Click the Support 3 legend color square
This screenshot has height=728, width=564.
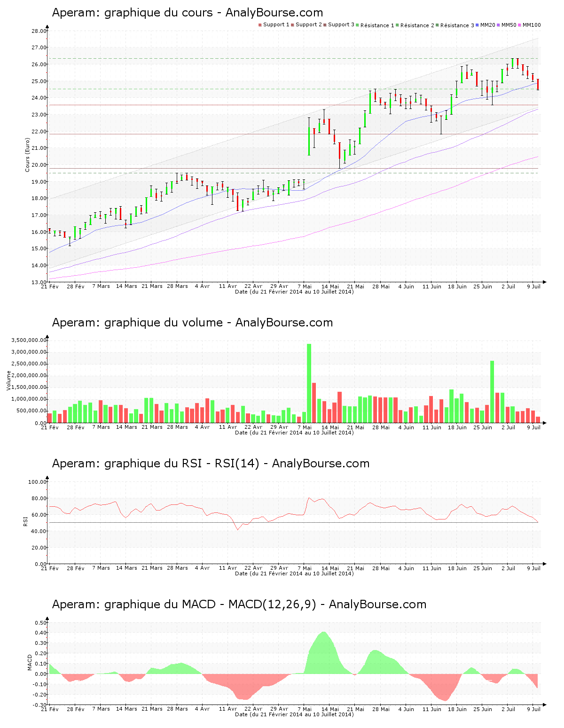[325, 25]
